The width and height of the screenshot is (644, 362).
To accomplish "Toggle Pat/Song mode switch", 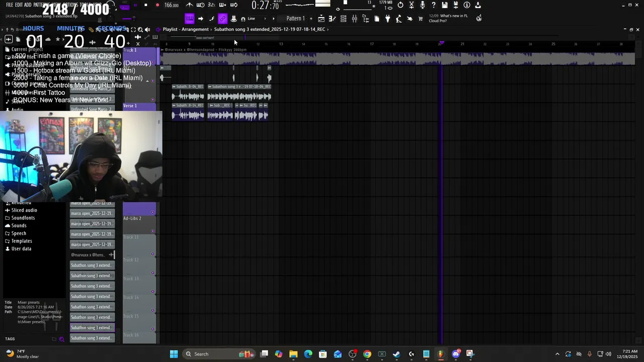I will 125,6.
